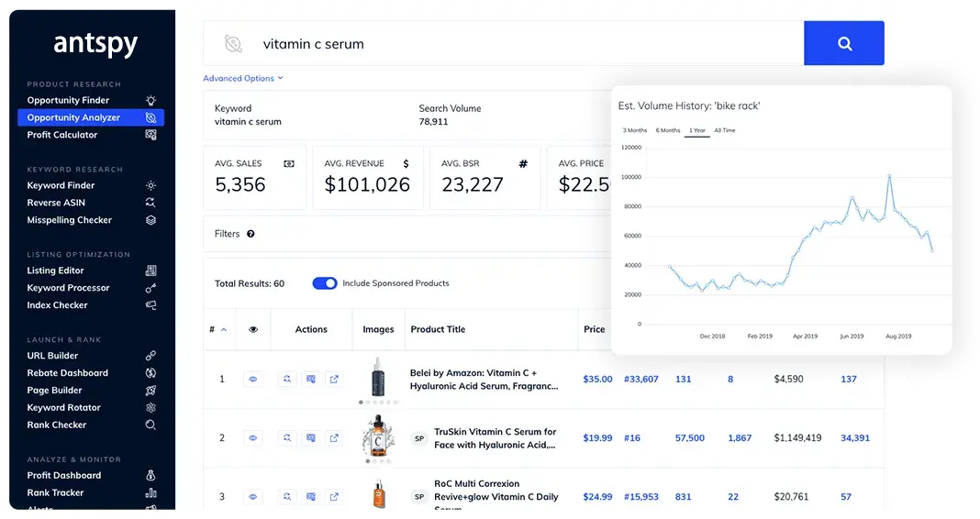Click the eye icon column header
The image size is (980, 519).
pyautogui.click(x=253, y=329)
